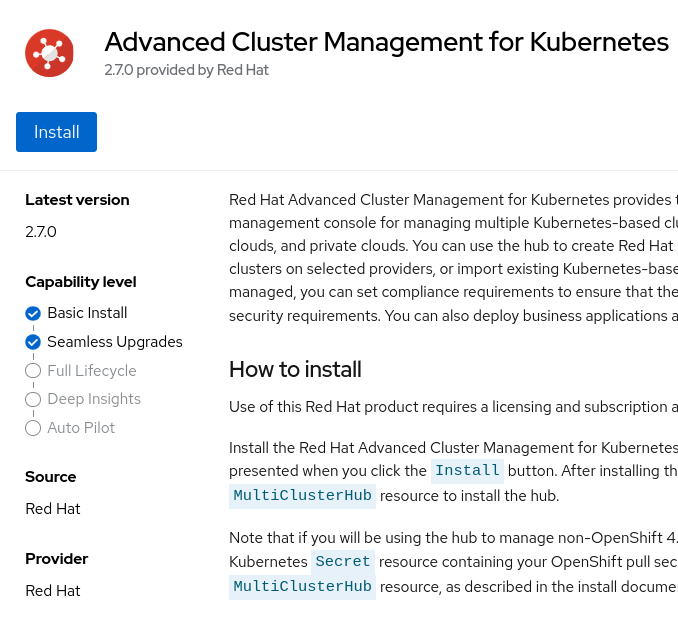This screenshot has width=678, height=623.
Task: Click the inline Install code snippet
Action: pos(467,471)
